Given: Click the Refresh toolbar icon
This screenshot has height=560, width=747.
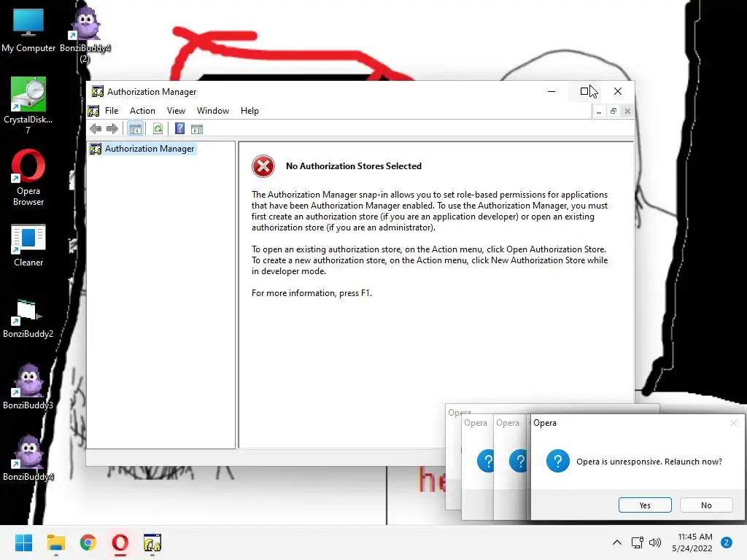Looking at the screenshot, I should click(158, 128).
